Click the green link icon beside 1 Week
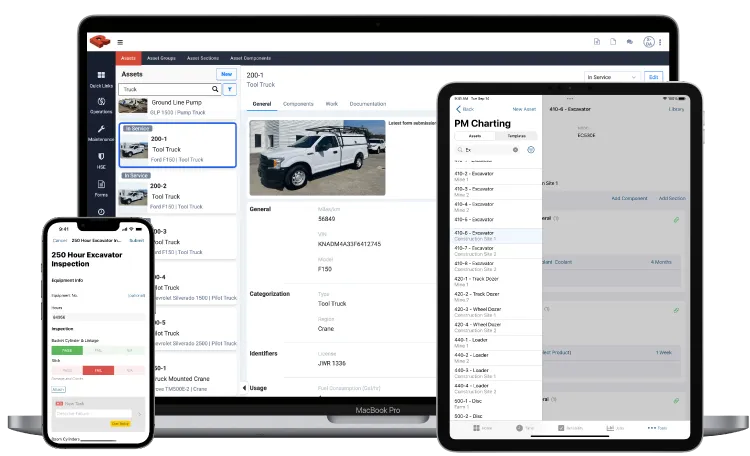The width and height of the screenshot is (750, 456). (676, 310)
